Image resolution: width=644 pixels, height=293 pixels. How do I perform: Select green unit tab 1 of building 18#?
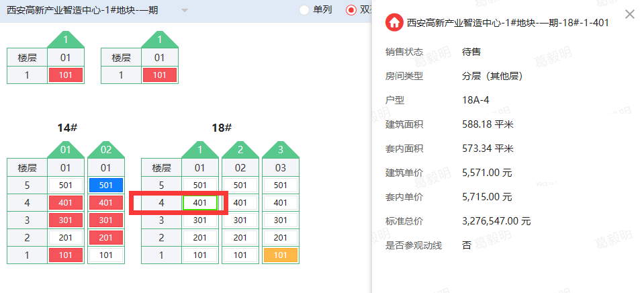pos(199,149)
